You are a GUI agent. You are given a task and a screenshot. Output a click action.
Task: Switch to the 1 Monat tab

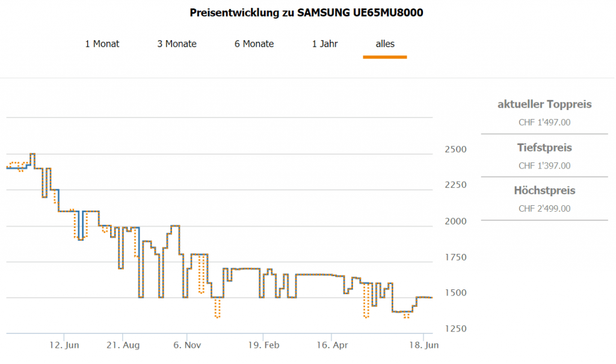click(x=102, y=44)
